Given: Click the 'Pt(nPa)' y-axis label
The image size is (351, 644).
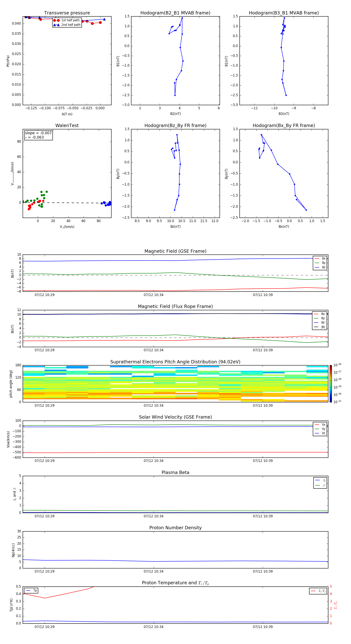Looking at the screenshot, I should tap(8, 61).
